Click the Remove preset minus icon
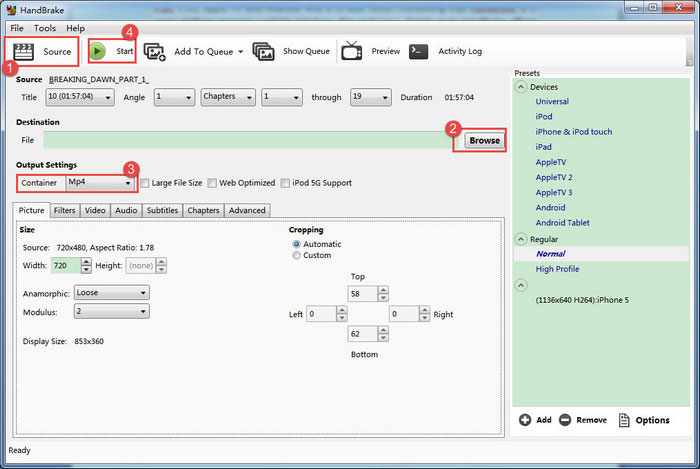This screenshot has width=700, height=469. [565, 420]
